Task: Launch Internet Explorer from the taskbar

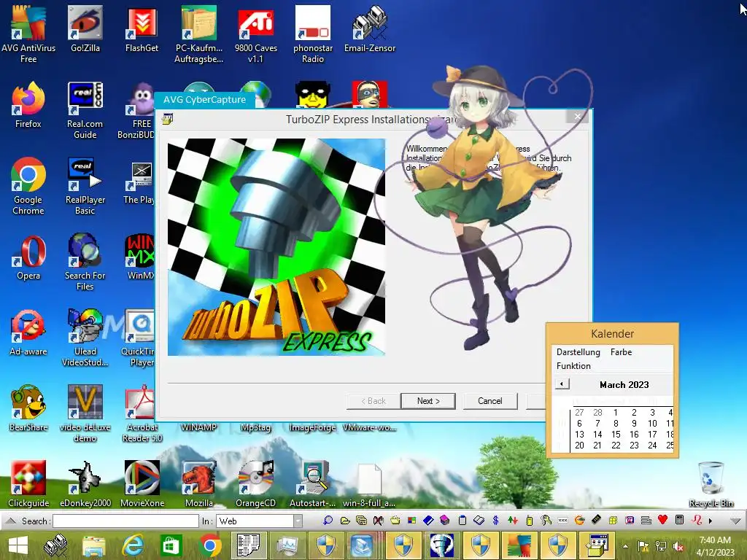Action: click(133, 545)
